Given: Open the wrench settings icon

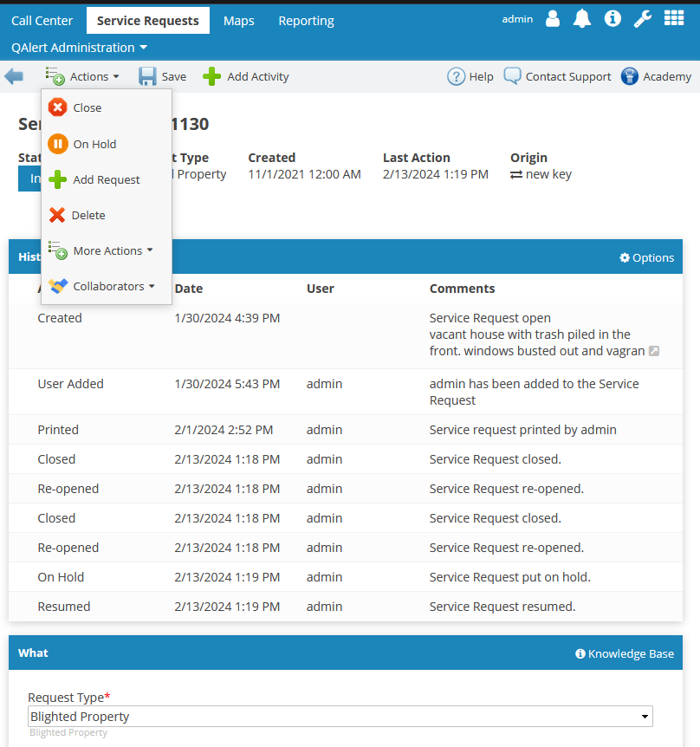Looking at the screenshot, I should point(642,19).
